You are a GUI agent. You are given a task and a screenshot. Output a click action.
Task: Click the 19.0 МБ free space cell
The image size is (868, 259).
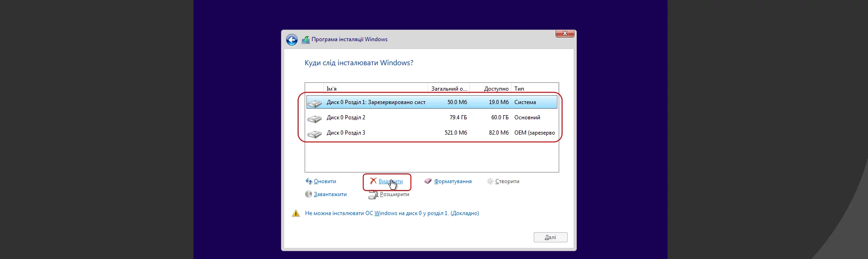(499, 102)
